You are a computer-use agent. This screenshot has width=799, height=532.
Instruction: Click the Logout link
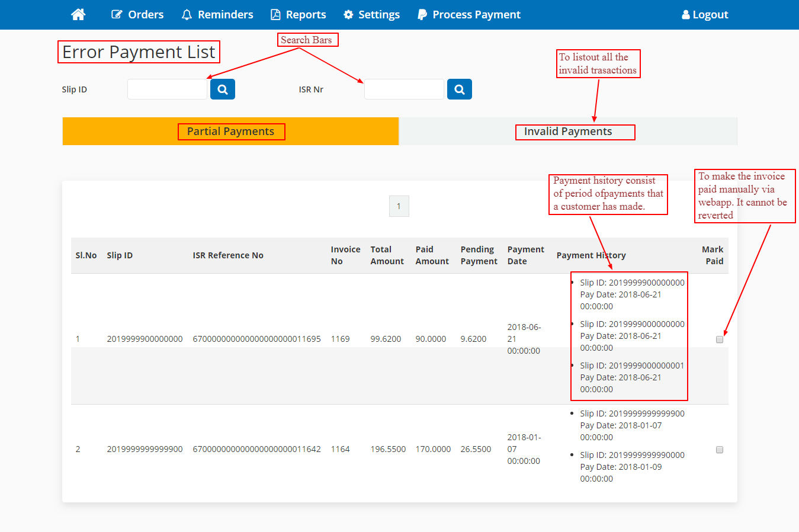click(710, 15)
